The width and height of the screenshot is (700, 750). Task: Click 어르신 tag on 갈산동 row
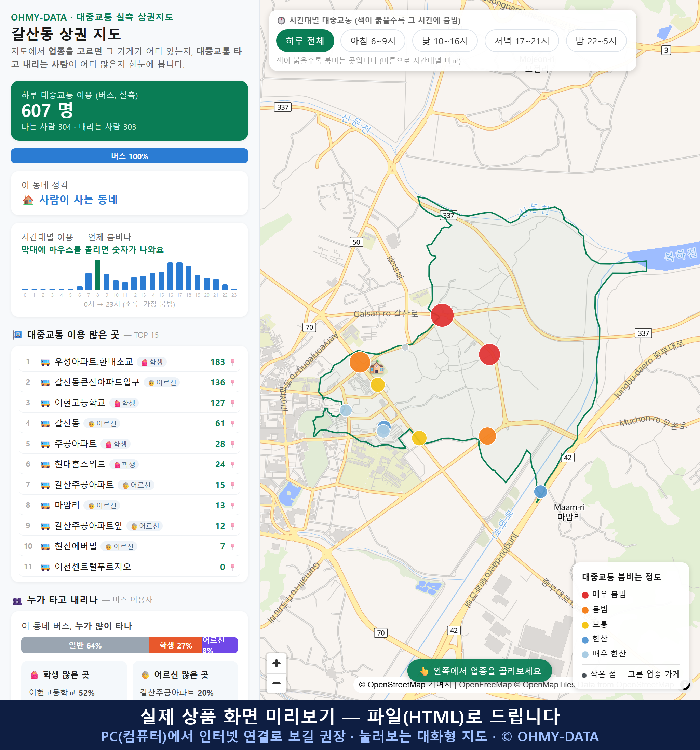click(102, 424)
